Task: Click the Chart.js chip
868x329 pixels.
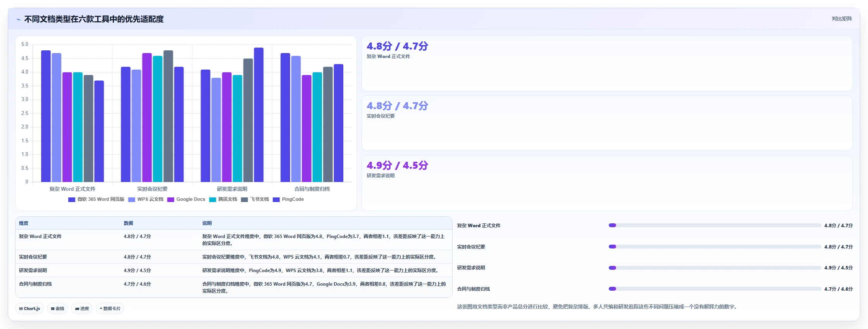Action: [29, 308]
